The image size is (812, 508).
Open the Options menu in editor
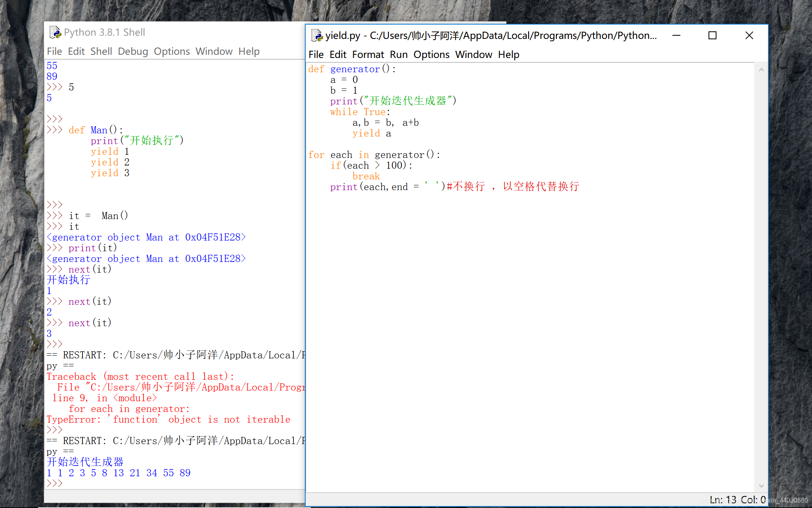(x=431, y=54)
